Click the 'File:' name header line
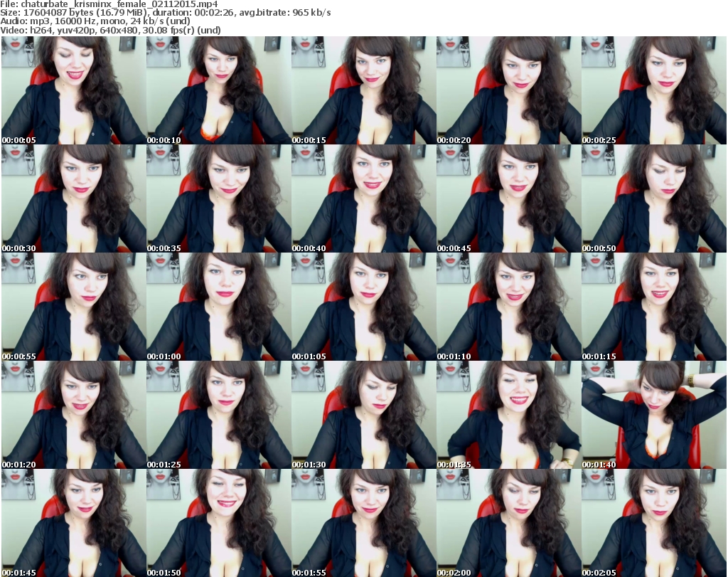Image resolution: width=728 pixels, height=577 pixels. [x=109, y=4]
